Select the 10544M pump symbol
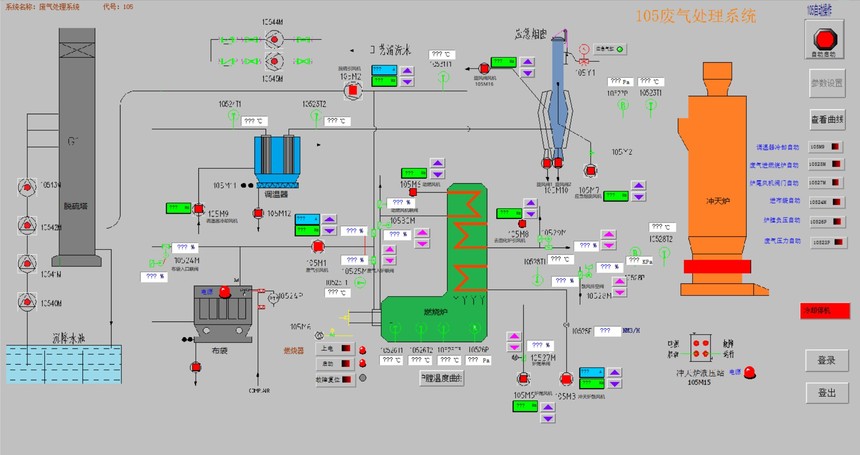The image size is (860, 455). click(x=274, y=39)
